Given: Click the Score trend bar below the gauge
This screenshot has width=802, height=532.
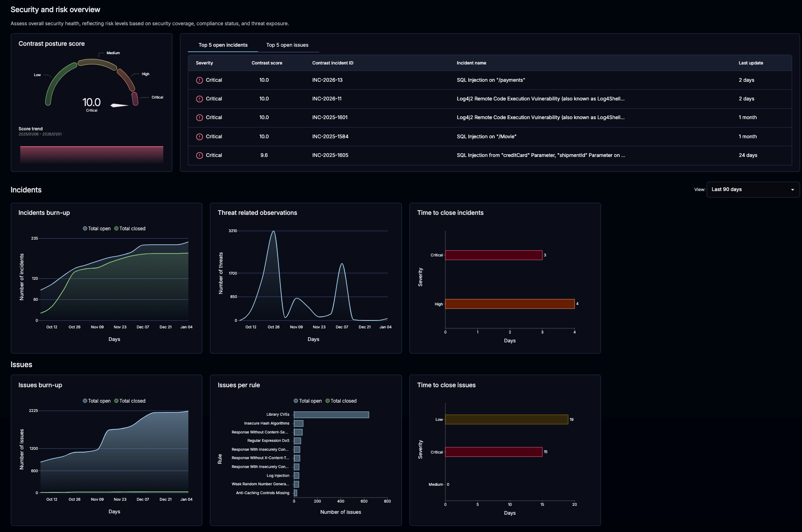Looking at the screenshot, I should click(x=91, y=153).
